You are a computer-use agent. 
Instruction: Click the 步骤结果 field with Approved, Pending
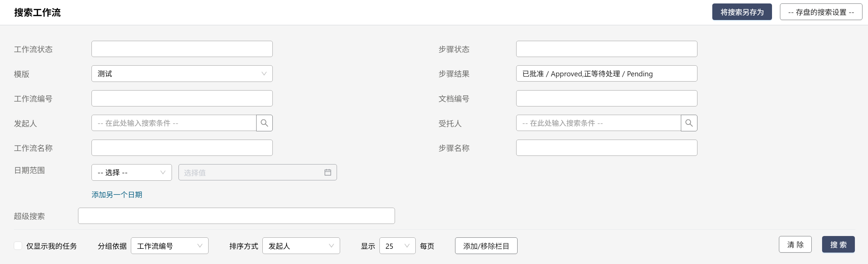coord(606,74)
